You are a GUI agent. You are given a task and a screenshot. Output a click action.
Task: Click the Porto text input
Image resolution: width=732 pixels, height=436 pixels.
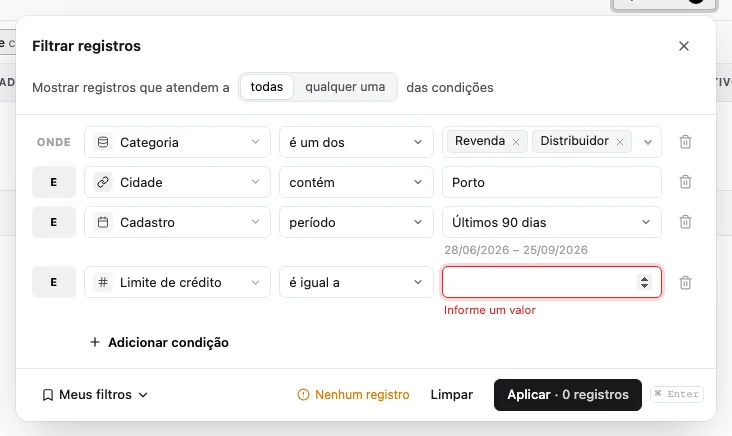tap(552, 182)
